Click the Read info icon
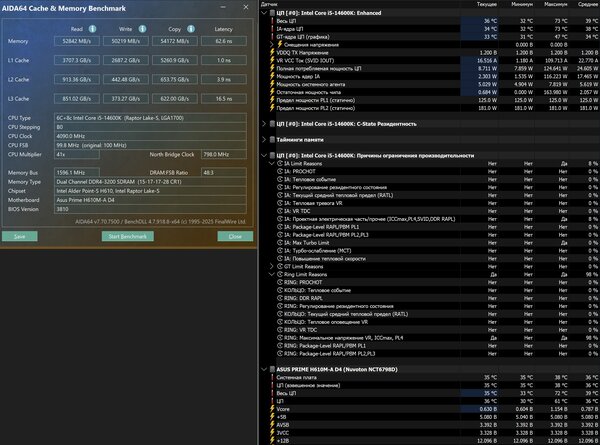Screen dimensions: 600x445 tap(93, 29)
